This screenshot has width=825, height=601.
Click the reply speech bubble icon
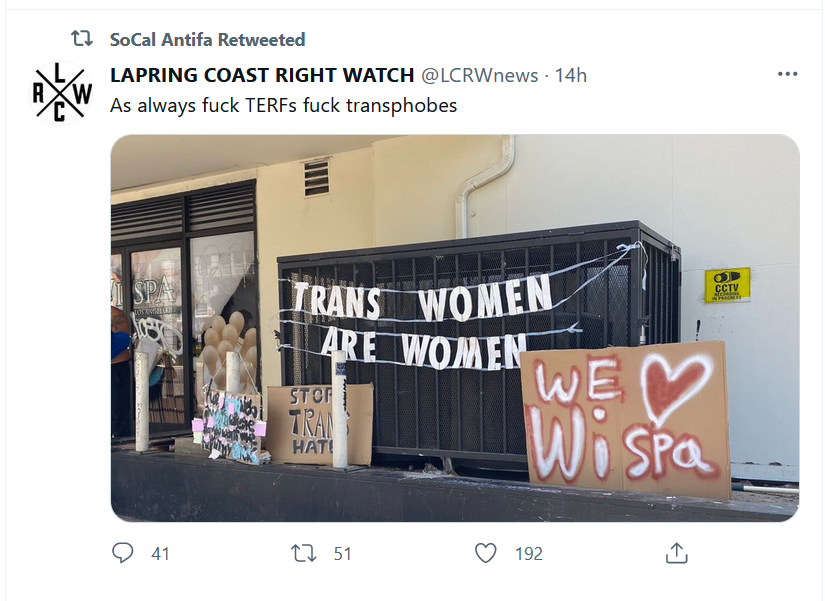123,553
